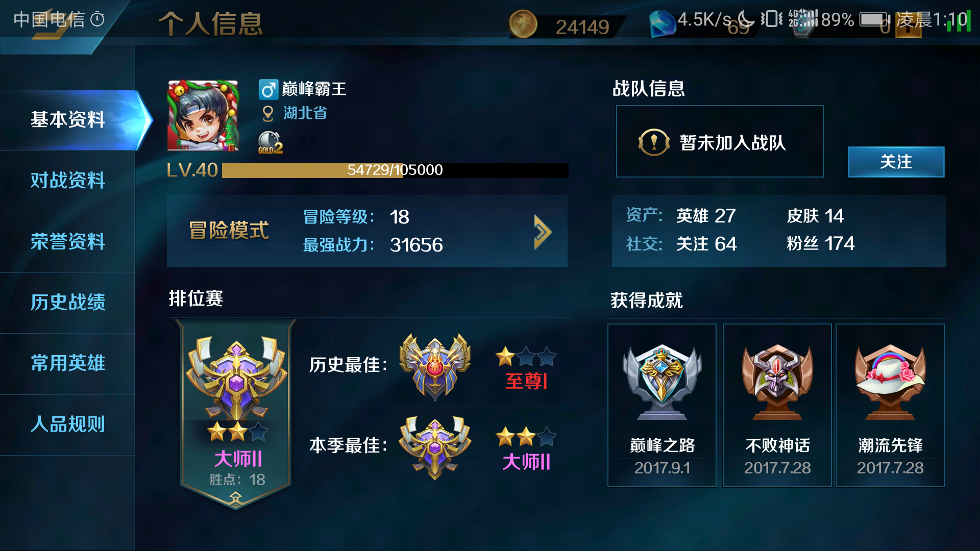Image resolution: width=980 pixels, height=551 pixels.
Task: Click the LV.40 experience progress bar
Action: tap(395, 170)
